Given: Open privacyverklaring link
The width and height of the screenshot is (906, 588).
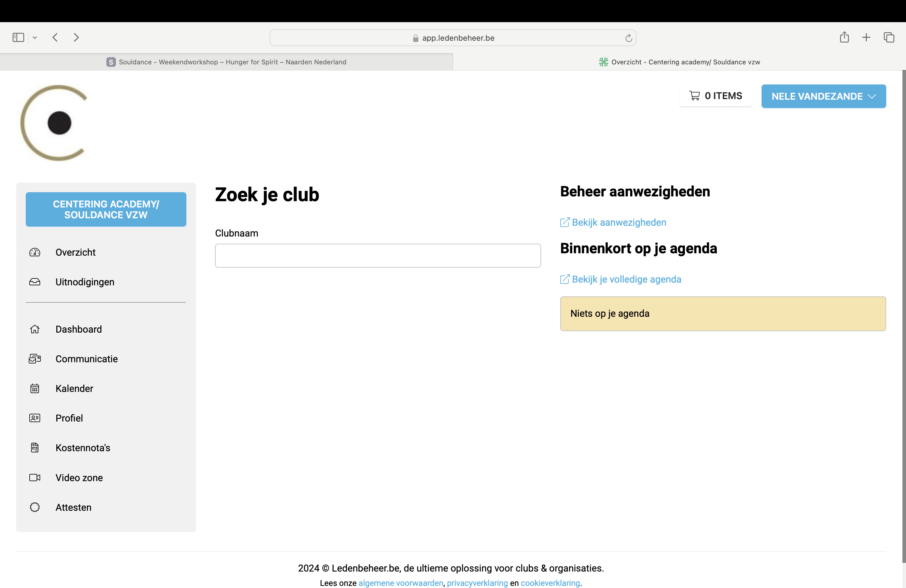Looking at the screenshot, I should [477, 583].
